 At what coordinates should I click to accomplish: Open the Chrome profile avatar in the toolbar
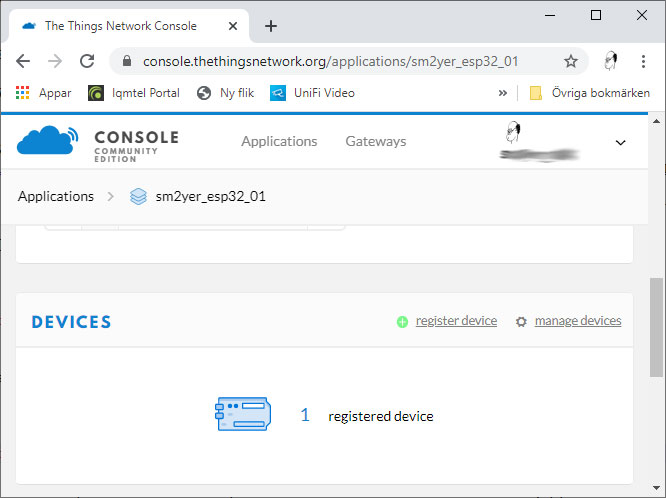click(x=610, y=61)
